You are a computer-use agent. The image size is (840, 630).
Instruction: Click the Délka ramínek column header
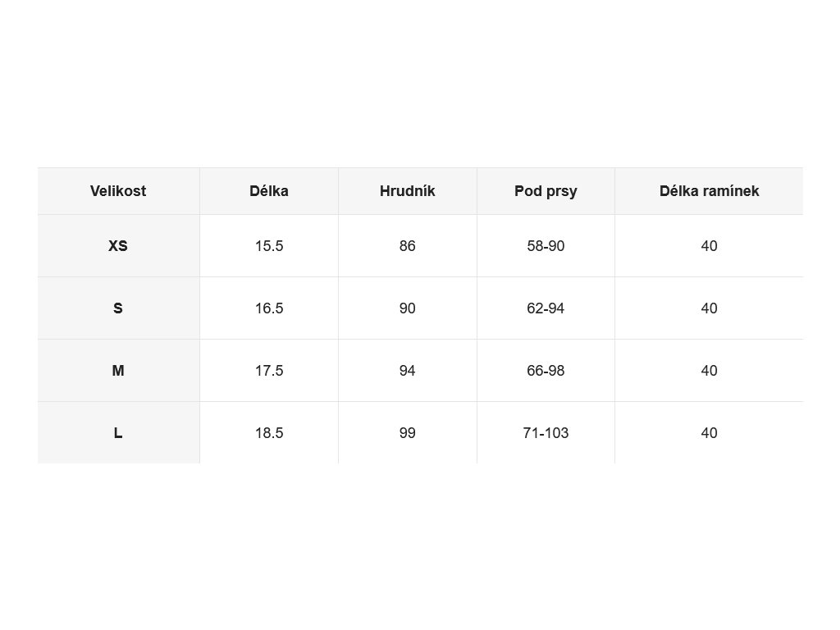tap(709, 191)
